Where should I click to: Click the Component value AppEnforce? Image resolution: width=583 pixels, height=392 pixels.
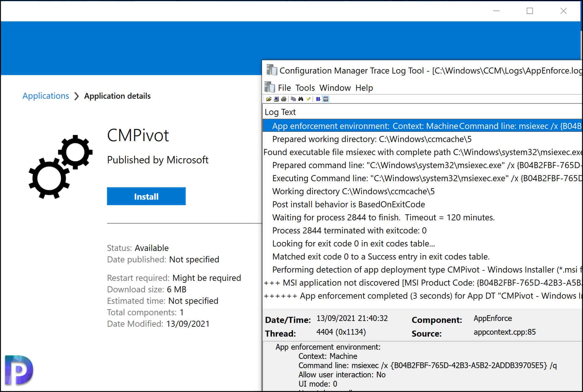(x=493, y=318)
